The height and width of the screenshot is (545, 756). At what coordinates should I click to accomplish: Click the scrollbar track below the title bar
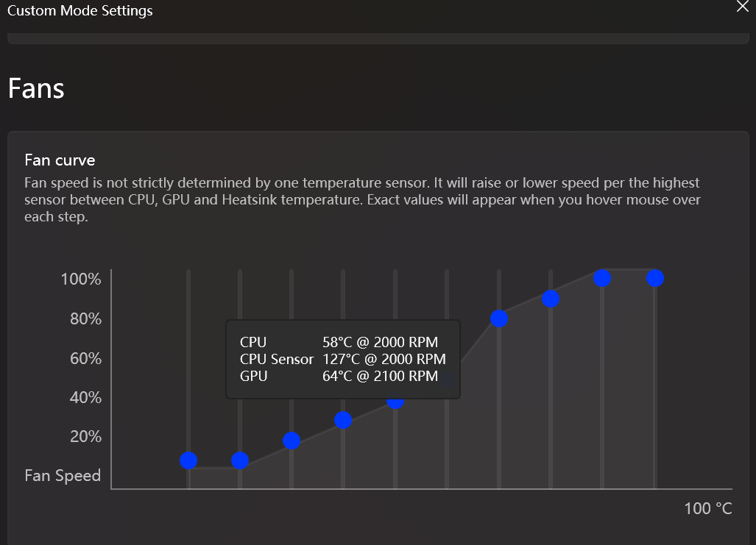coord(378,38)
